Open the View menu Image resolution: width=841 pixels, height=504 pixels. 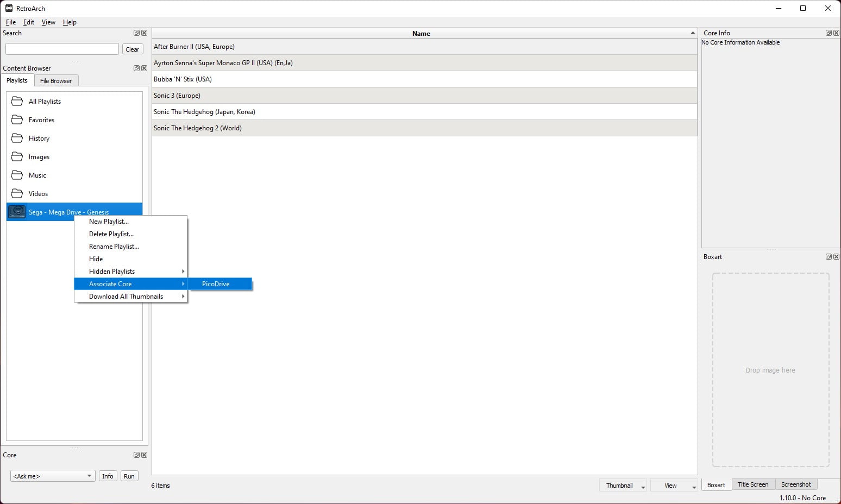click(48, 22)
